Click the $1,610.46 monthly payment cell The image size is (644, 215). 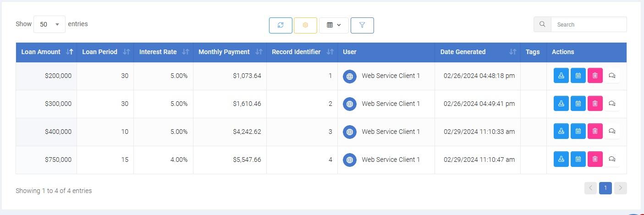tap(230, 104)
